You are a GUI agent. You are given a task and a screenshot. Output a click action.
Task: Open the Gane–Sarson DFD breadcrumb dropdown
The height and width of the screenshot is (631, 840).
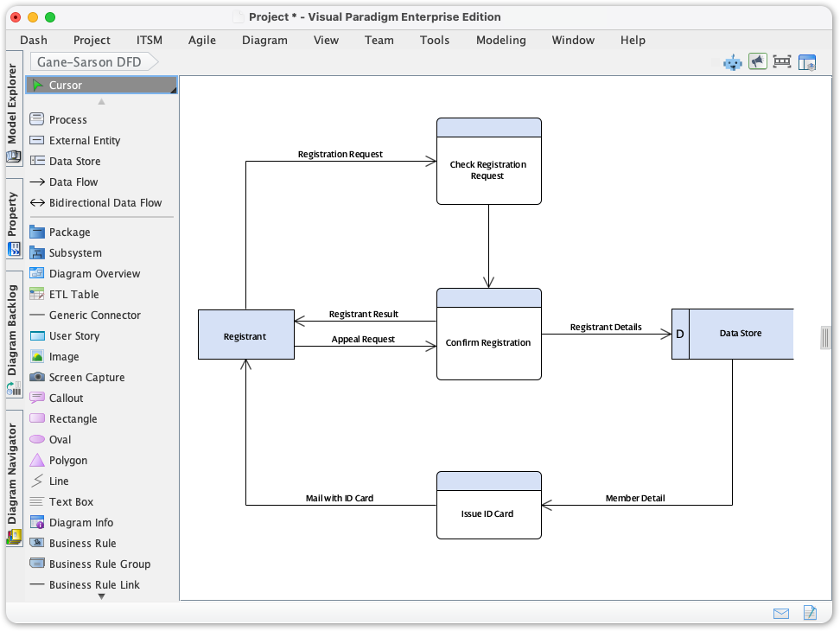point(95,61)
